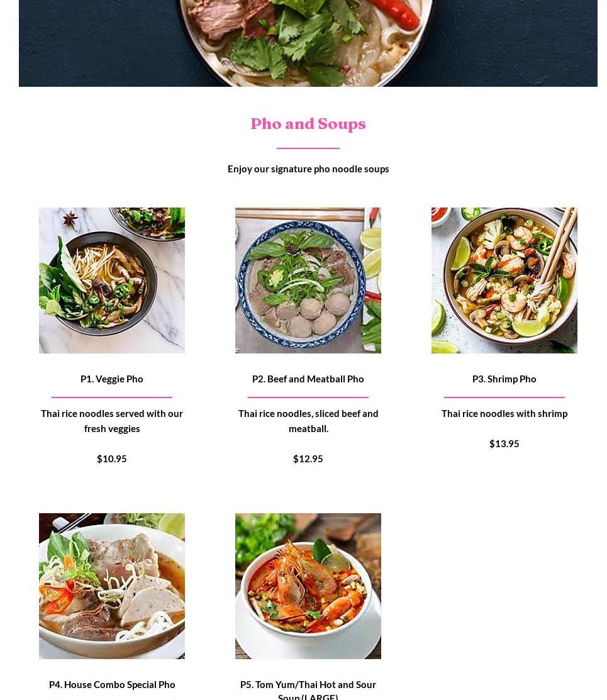This screenshot has width=607, height=700.
Task: Open the Beef and Meatball Pho photo
Action: click(x=308, y=281)
